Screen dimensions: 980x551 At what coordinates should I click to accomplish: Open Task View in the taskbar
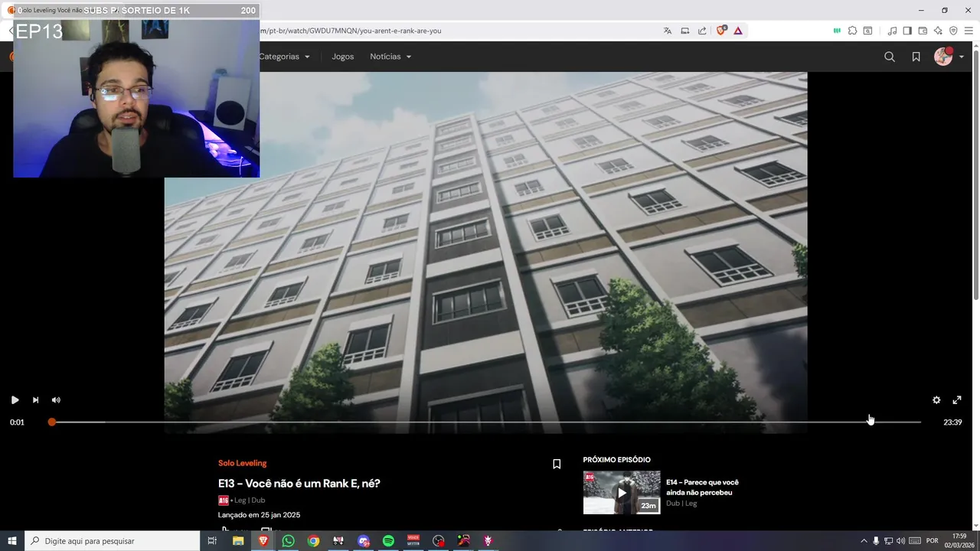(x=212, y=540)
